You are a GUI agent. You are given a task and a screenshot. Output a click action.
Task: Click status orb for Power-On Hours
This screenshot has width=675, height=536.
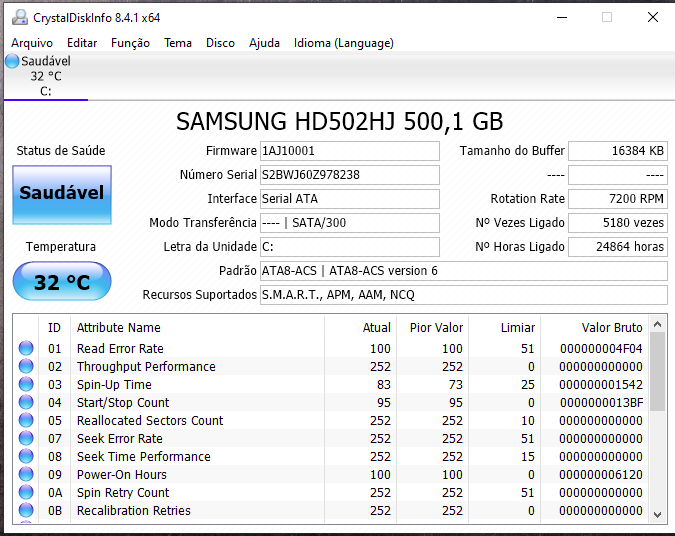[x=26, y=474]
